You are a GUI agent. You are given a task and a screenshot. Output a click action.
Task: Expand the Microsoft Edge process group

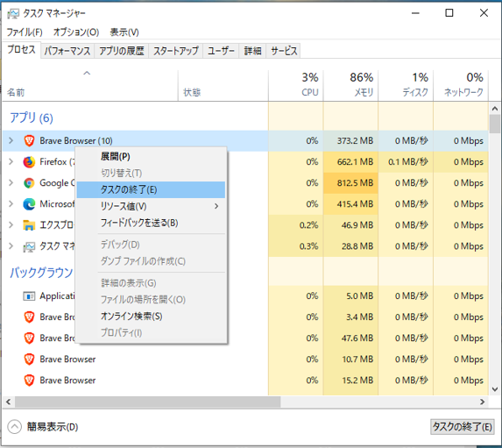tap(11, 203)
